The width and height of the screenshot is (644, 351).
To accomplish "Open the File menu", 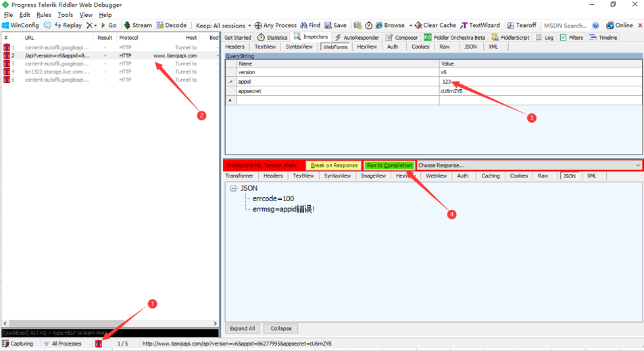I will click(x=8, y=15).
